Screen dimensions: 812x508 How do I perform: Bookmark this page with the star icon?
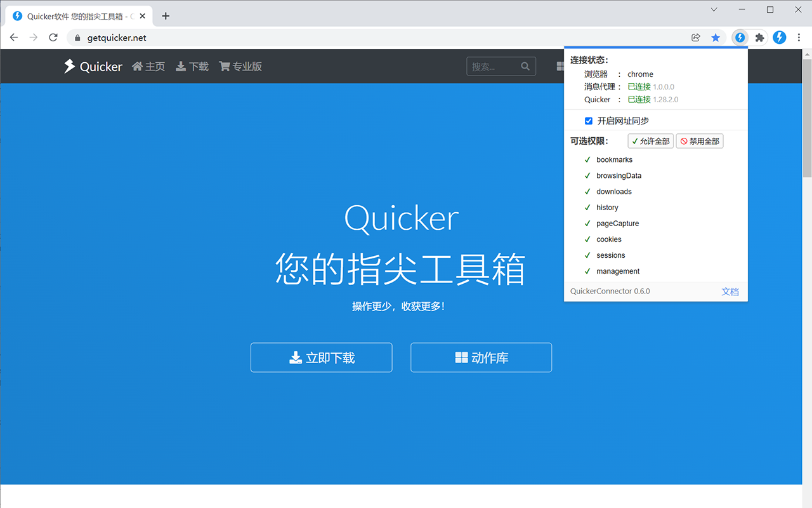point(716,37)
